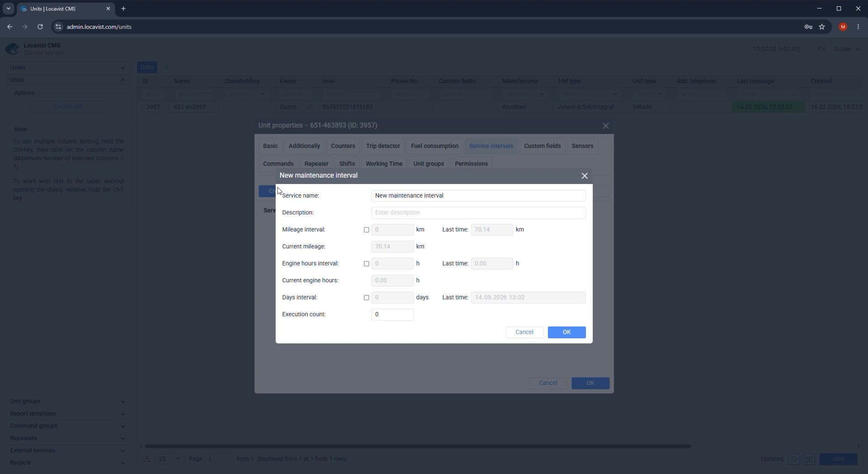Open the rows-per-page 25 dropdown
The width and height of the screenshot is (868, 474).
[x=169, y=459]
